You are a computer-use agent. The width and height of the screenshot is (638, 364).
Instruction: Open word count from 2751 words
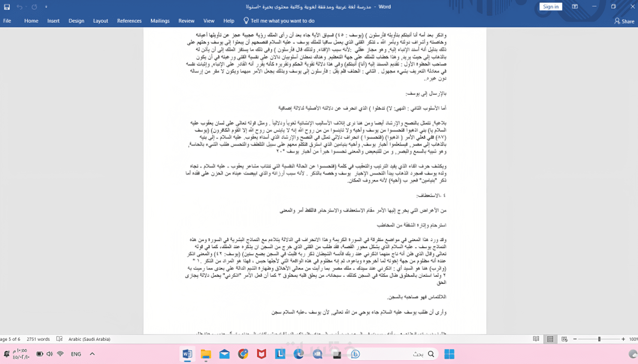coord(38,339)
